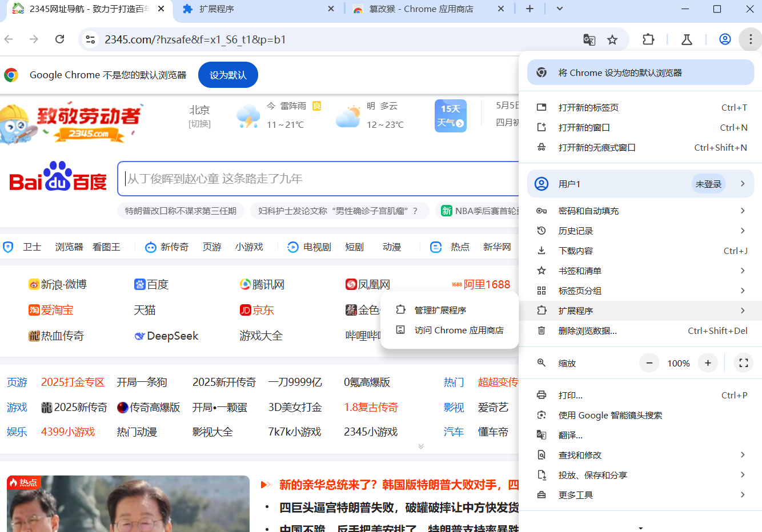Open DeepSeek site link
762x532 pixels.
166,336
